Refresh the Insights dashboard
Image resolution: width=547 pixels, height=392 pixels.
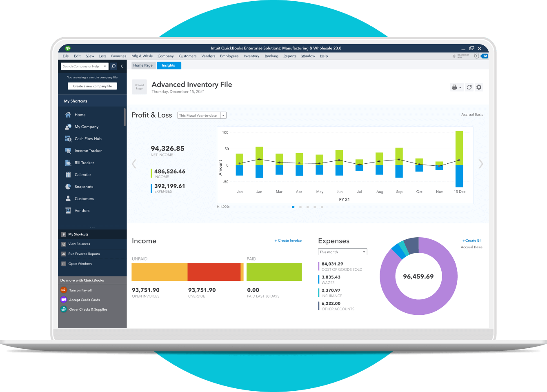[469, 87]
